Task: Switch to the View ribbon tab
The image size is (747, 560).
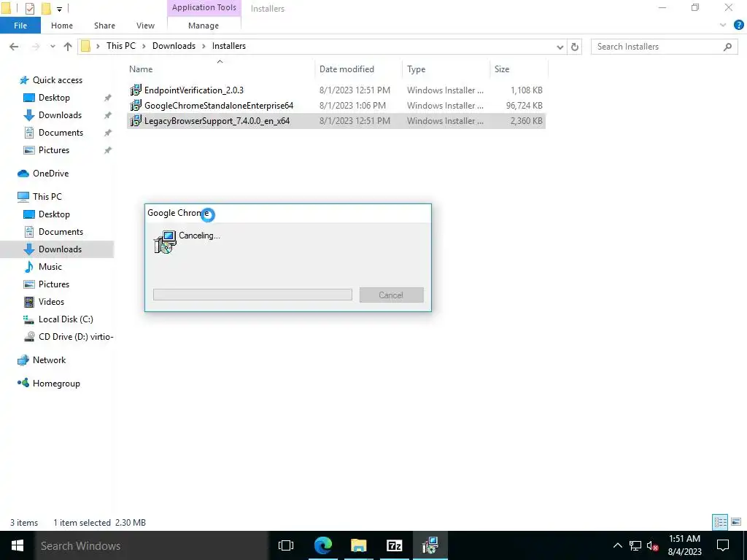Action: coord(145,26)
